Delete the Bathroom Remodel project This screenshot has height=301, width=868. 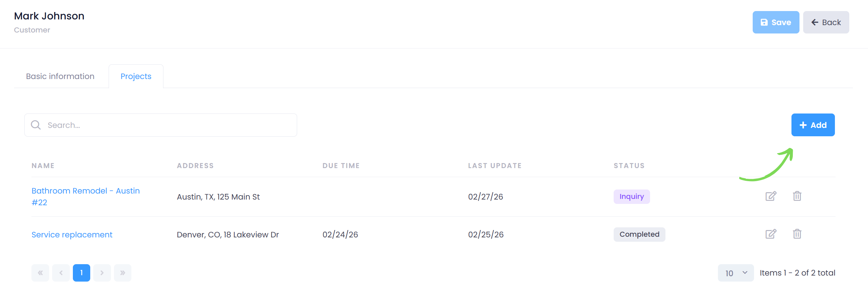pyautogui.click(x=797, y=196)
